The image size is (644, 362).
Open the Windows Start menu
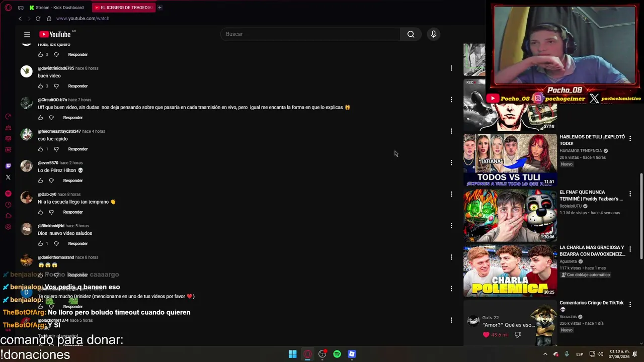point(292,354)
